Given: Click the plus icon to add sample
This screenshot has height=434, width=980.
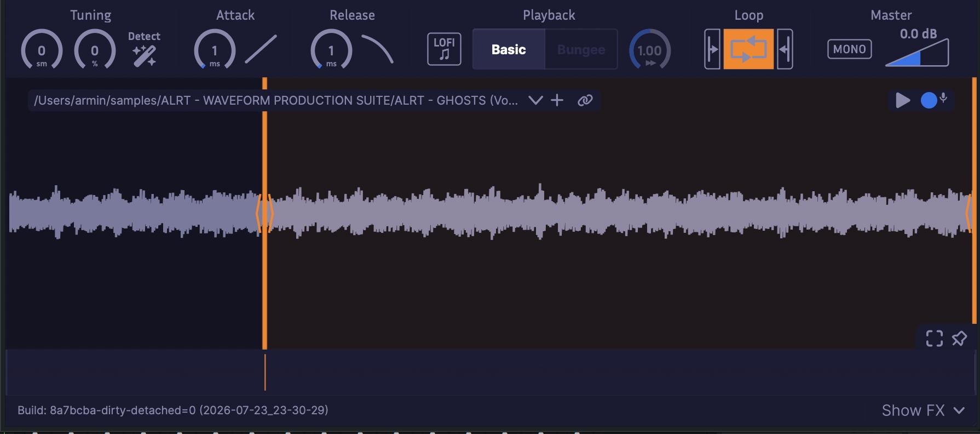Looking at the screenshot, I should point(557,100).
